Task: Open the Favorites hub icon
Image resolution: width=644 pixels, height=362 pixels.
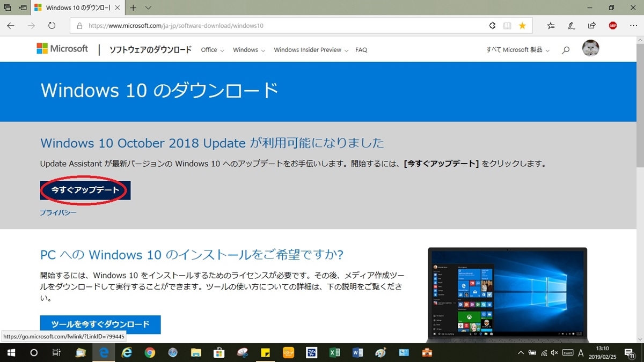Action: click(x=551, y=25)
